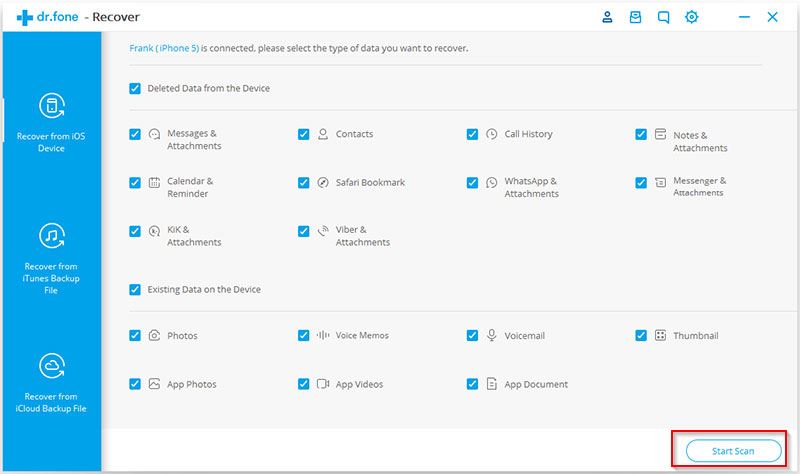Click the Calendar & Reminder icon
The image size is (800, 474).
[x=154, y=182]
